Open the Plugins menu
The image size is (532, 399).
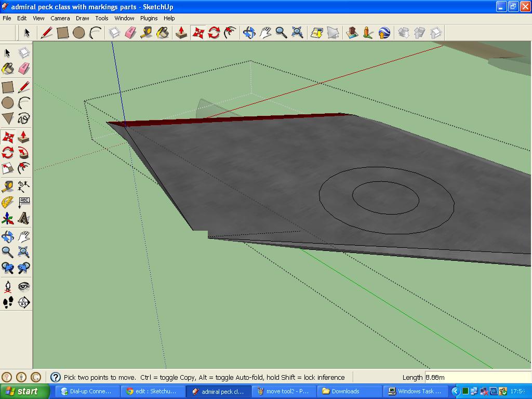point(149,18)
